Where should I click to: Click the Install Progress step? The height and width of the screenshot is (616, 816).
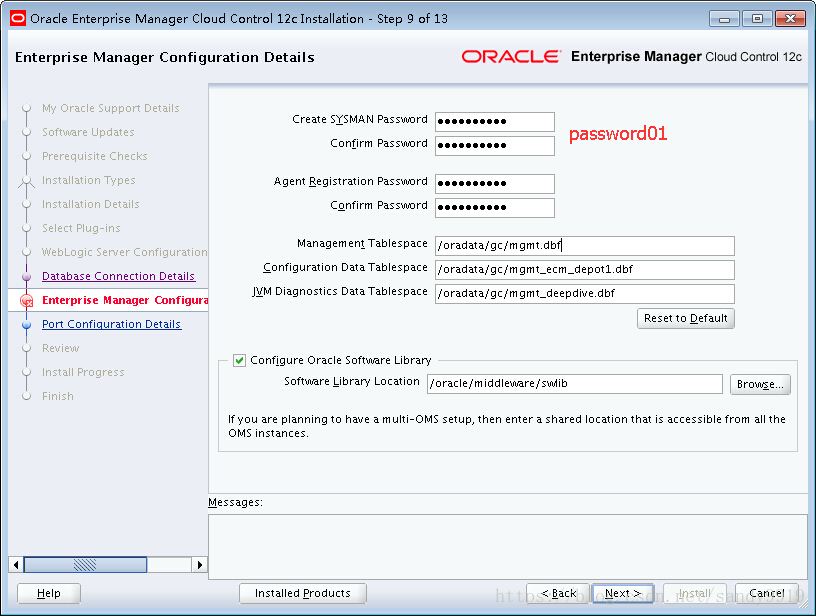coord(83,372)
